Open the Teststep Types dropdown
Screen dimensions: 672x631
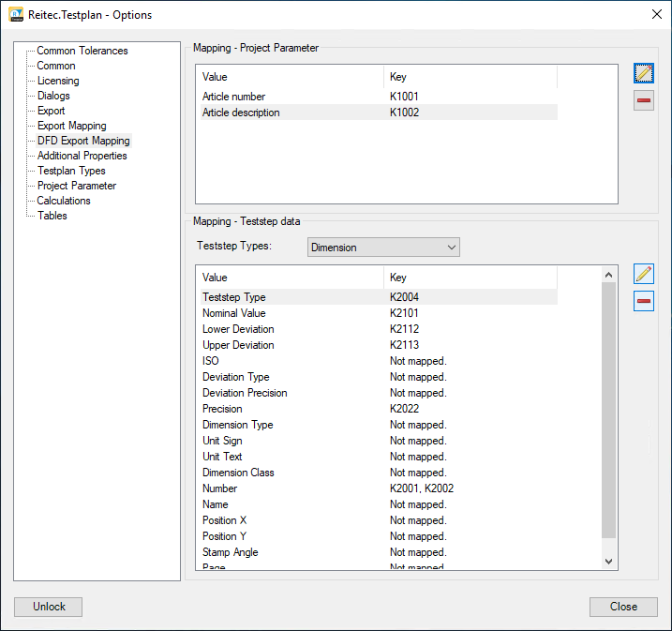pos(383,248)
